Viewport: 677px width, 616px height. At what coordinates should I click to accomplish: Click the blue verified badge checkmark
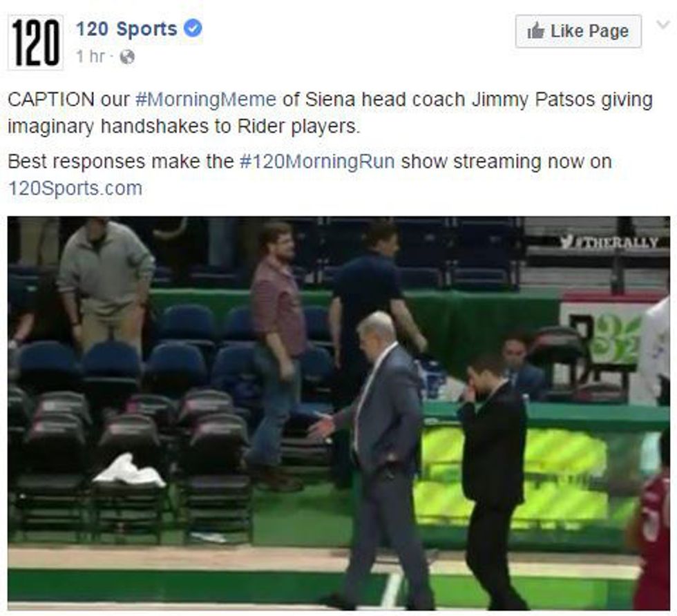pyautogui.click(x=193, y=28)
